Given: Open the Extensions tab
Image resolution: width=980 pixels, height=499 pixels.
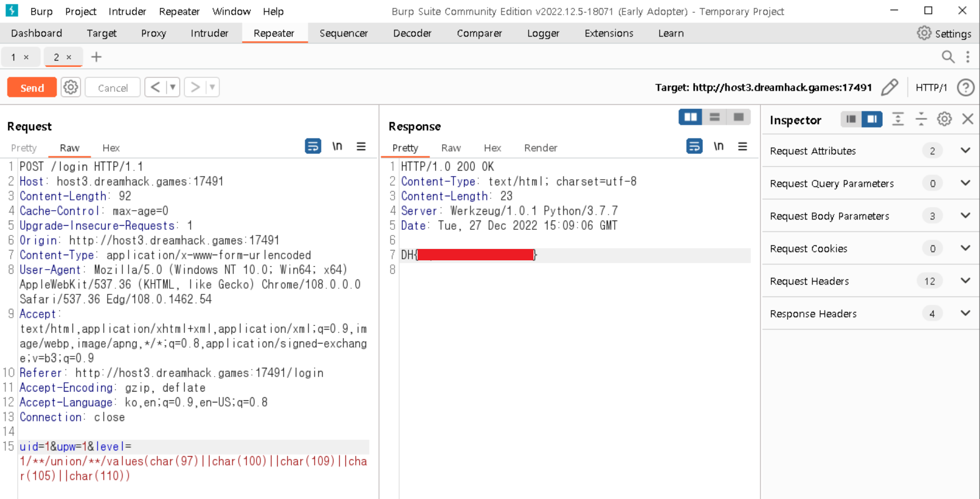Looking at the screenshot, I should [x=609, y=33].
